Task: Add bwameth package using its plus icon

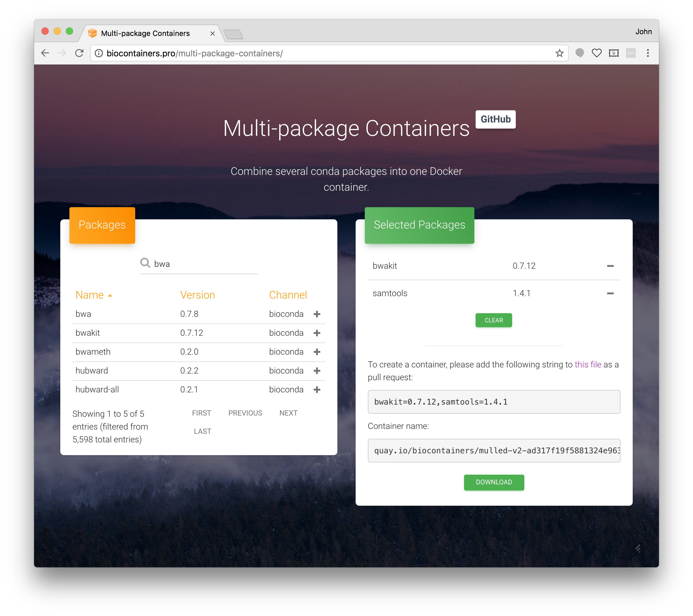Action: (317, 352)
